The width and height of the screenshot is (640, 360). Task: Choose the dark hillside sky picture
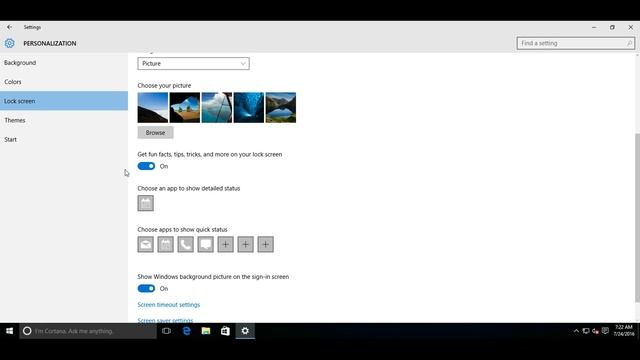(153, 108)
